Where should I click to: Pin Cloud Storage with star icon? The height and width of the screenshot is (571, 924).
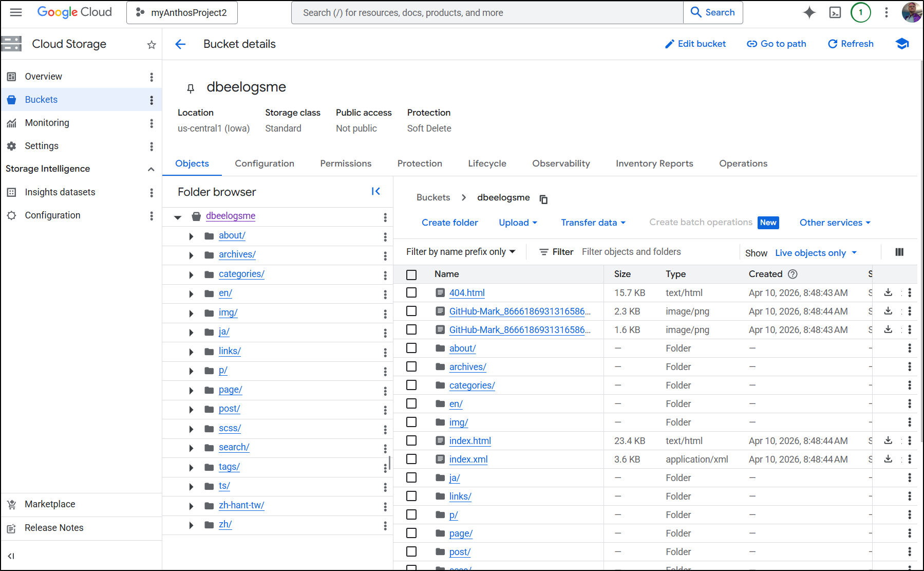pyautogui.click(x=151, y=45)
